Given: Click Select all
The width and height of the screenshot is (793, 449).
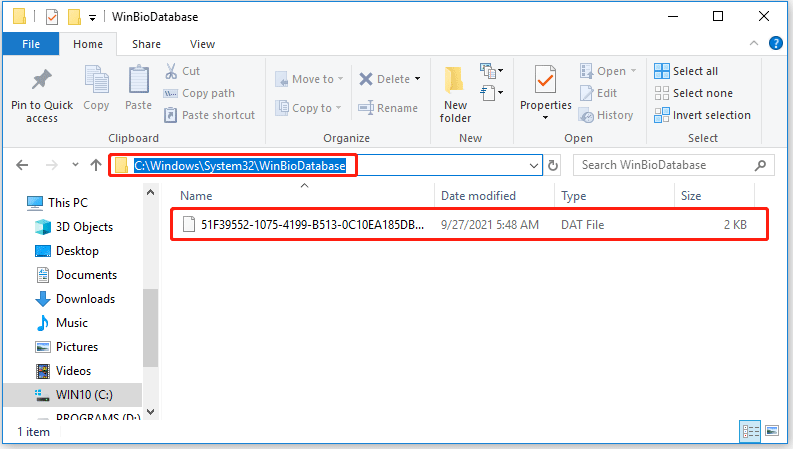Looking at the screenshot, I should pos(686,71).
